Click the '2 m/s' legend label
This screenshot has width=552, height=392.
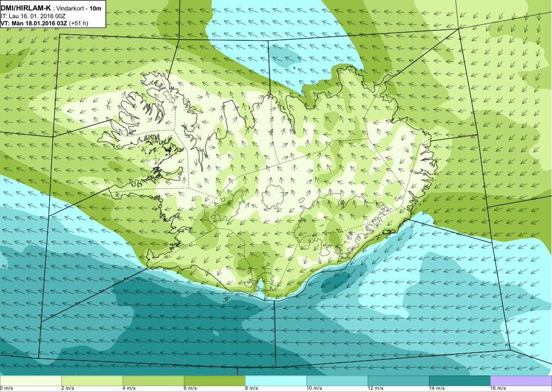click(x=68, y=389)
